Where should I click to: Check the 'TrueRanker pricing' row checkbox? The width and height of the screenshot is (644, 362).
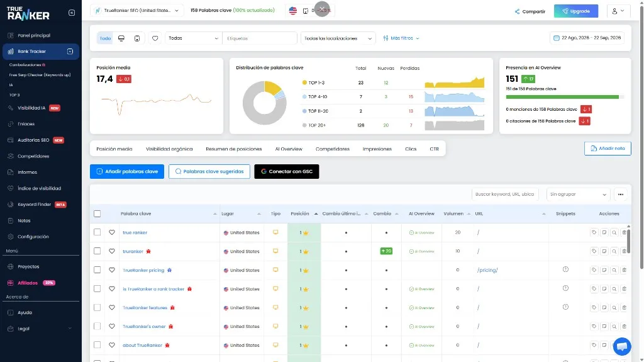click(x=97, y=270)
